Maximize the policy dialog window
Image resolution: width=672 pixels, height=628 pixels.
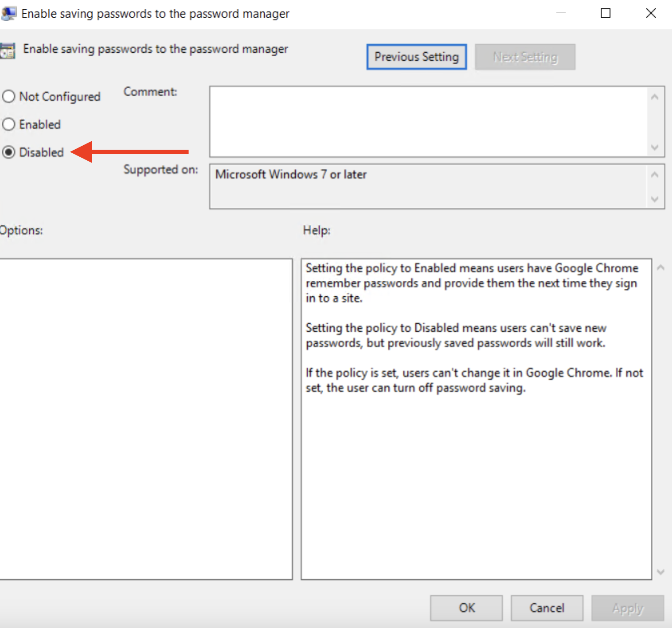pyautogui.click(x=606, y=13)
